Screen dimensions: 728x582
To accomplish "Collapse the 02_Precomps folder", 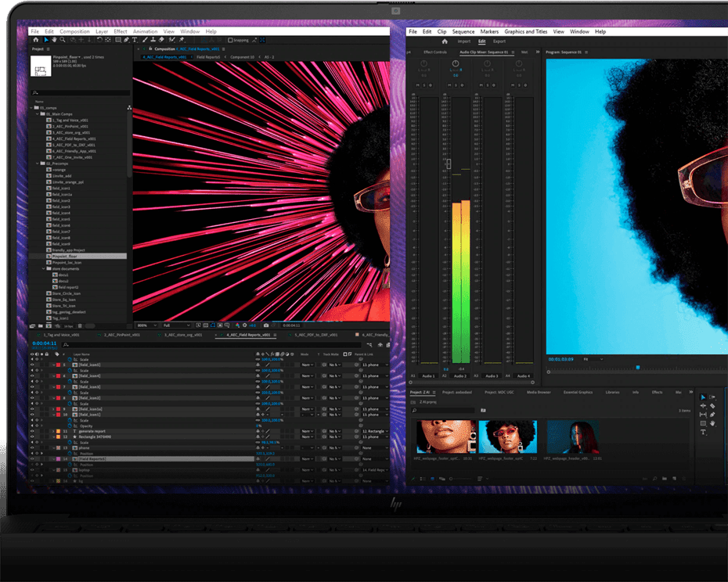I will 38,163.
